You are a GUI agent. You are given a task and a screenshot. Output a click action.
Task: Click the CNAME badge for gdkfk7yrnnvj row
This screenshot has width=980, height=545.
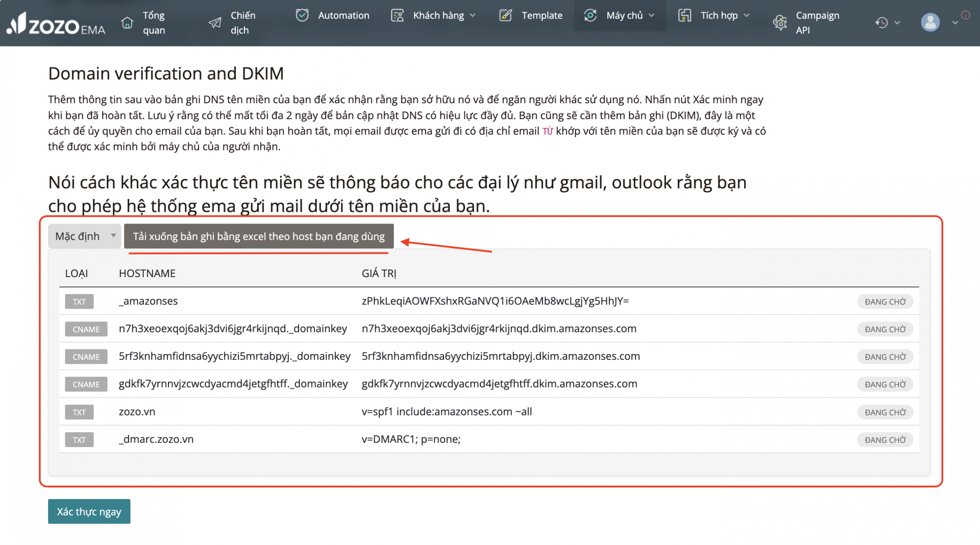[86, 384]
